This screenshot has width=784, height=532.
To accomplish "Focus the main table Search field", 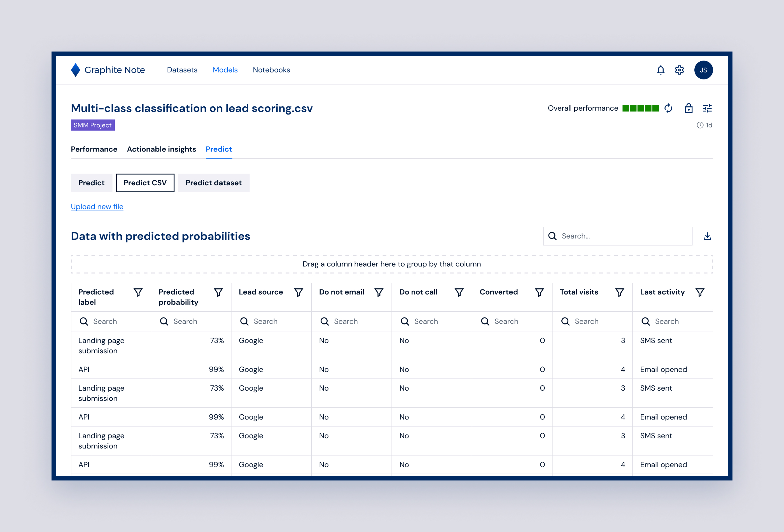I will (618, 236).
